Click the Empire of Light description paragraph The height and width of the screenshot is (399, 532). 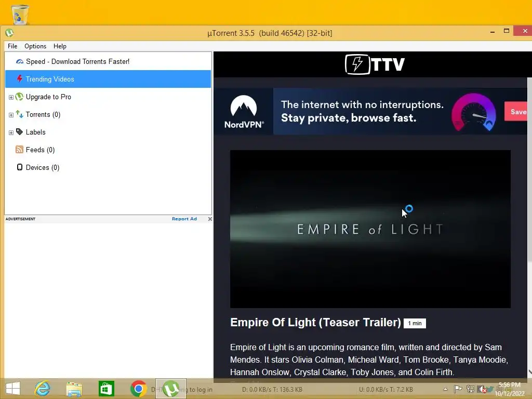[x=369, y=360]
